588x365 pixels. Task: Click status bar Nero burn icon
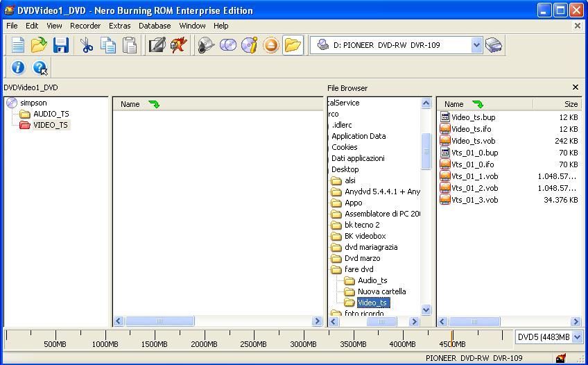(561, 358)
